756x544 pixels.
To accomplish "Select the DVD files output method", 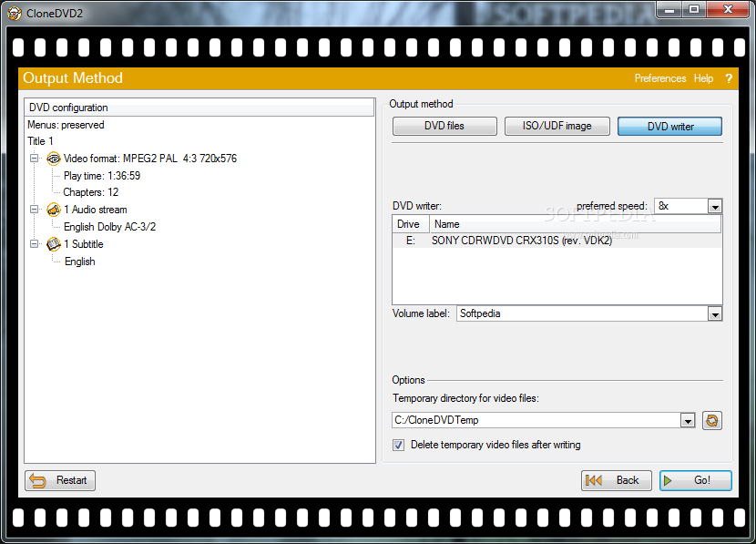I will [x=444, y=126].
